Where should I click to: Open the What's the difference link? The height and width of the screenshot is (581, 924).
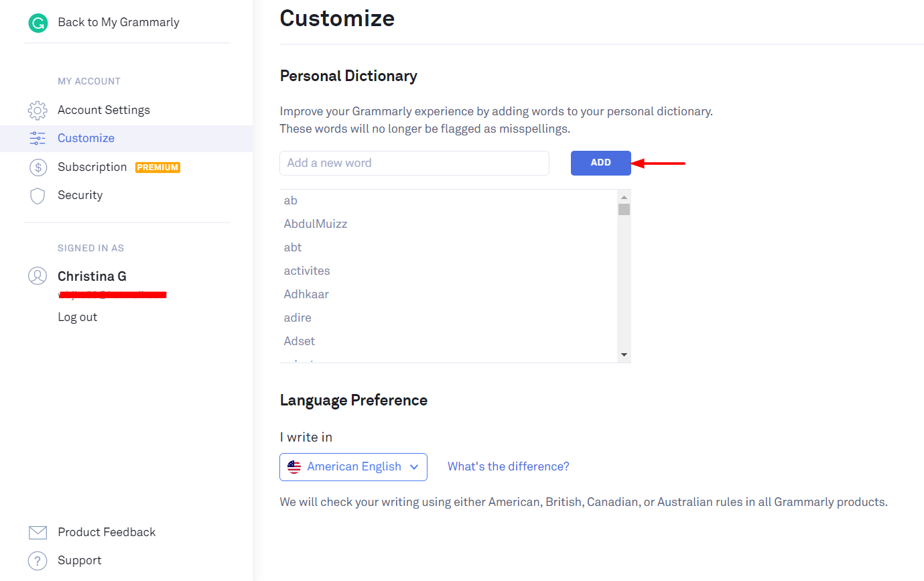coord(509,466)
